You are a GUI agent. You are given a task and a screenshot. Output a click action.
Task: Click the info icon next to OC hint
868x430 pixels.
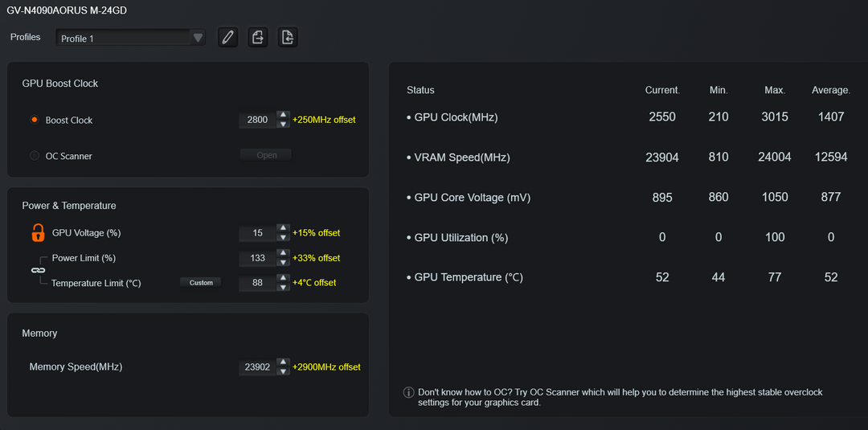[408, 392]
